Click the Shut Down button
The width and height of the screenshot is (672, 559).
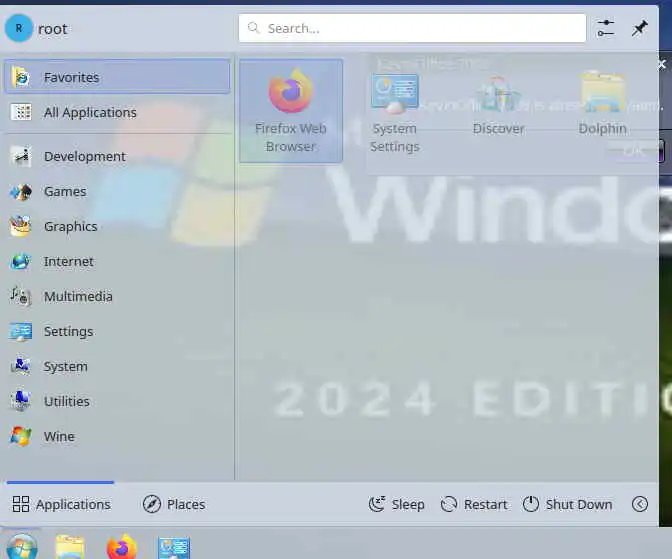tap(567, 504)
